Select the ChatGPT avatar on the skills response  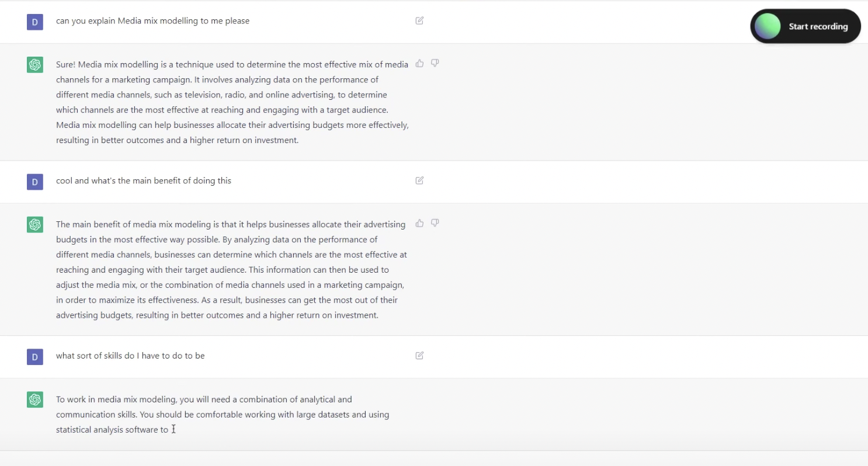click(x=34, y=399)
